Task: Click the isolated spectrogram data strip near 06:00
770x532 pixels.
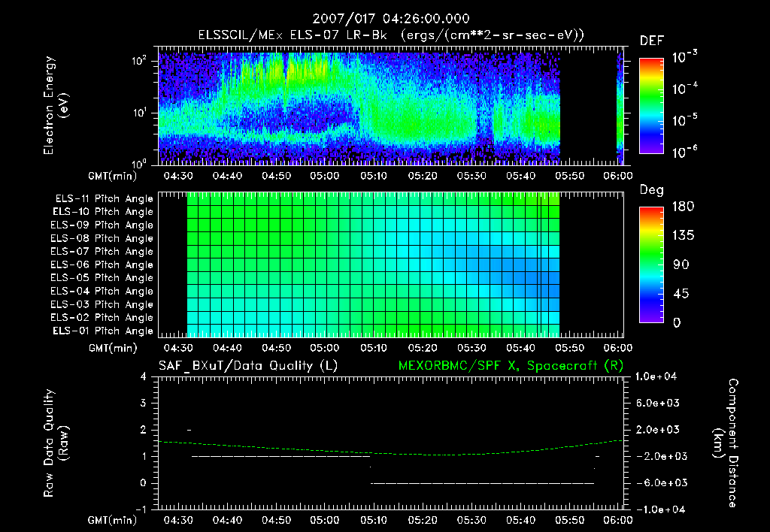Action: (x=620, y=108)
